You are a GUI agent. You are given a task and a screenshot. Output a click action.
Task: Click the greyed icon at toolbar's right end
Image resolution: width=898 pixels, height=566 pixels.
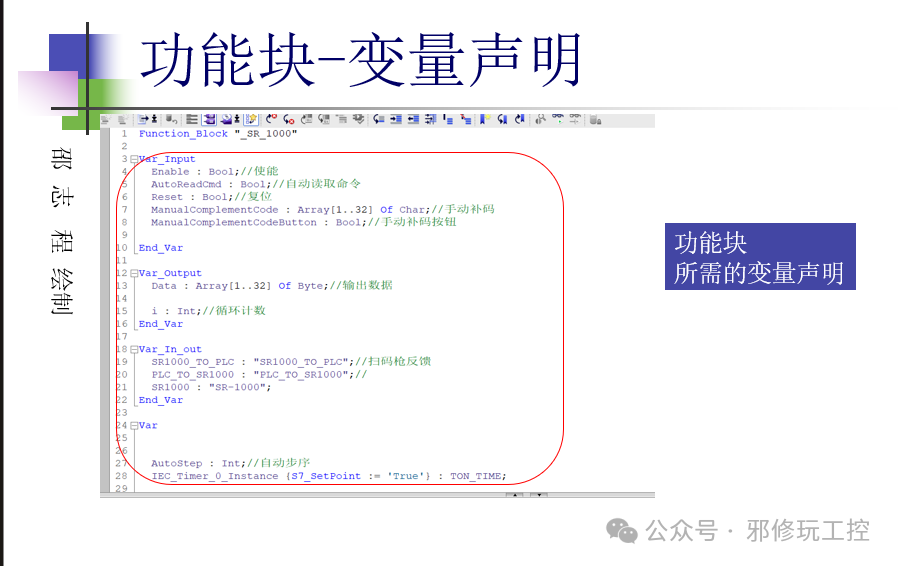click(x=595, y=119)
